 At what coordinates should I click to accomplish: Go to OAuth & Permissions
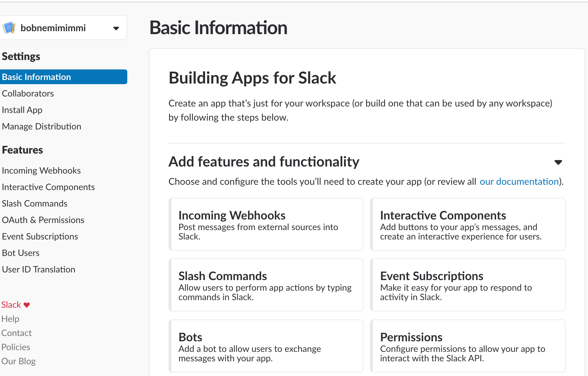pyautogui.click(x=43, y=220)
